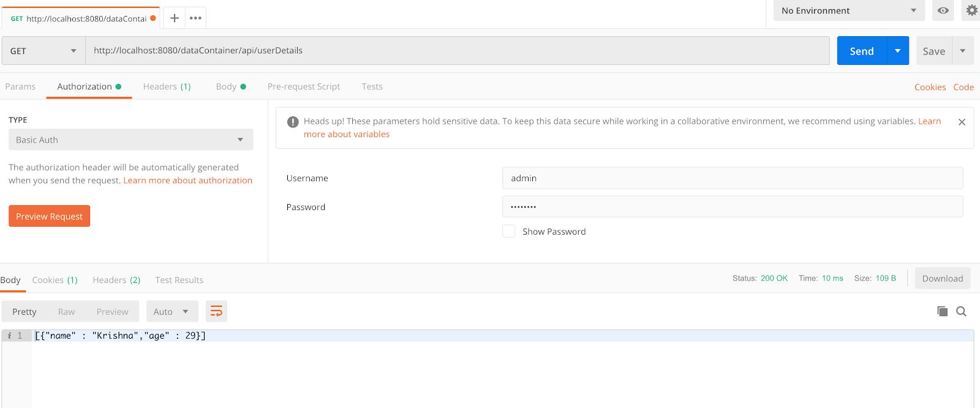
Task: Dismiss the Heads up warning banner
Action: 962,122
